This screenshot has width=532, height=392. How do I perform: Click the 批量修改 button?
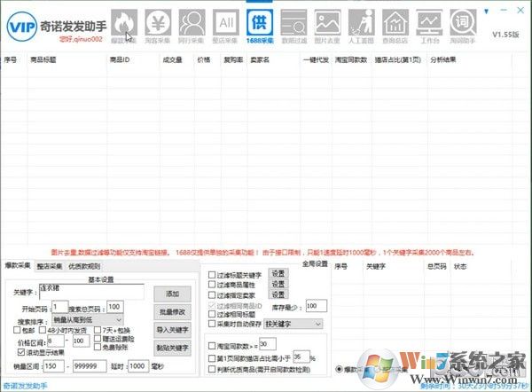(x=172, y=312)
